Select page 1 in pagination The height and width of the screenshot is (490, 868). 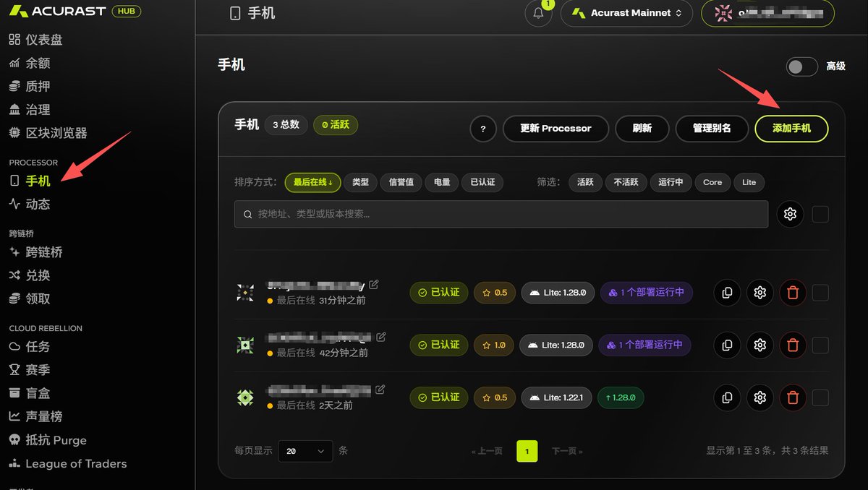pyautogui.click(x=527, y=451)
